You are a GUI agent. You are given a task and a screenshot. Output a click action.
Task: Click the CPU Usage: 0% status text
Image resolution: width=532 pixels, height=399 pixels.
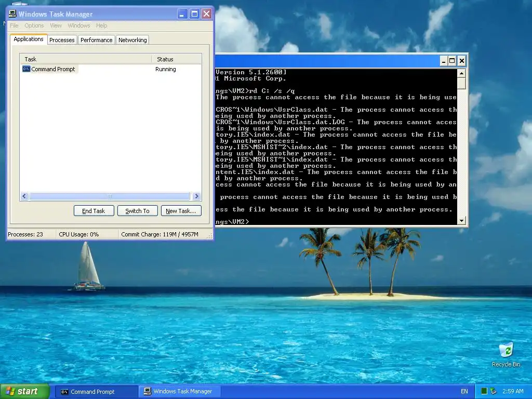coord(79,234)
